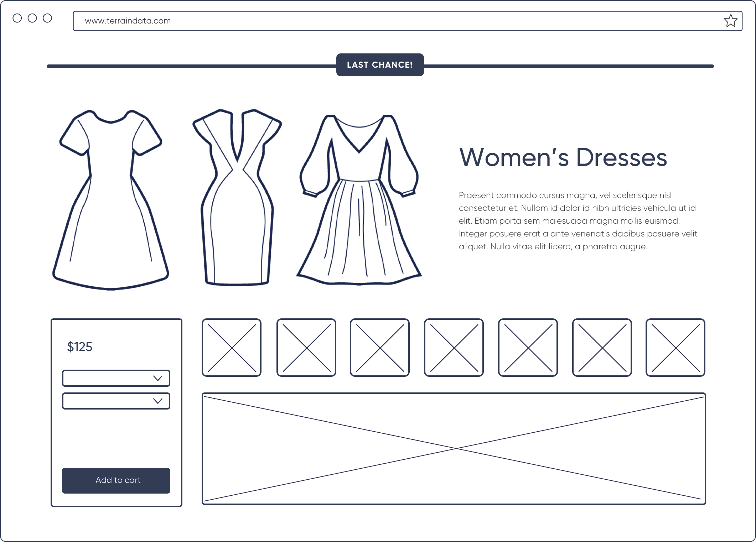Click the $125 price label

(80, 347)
